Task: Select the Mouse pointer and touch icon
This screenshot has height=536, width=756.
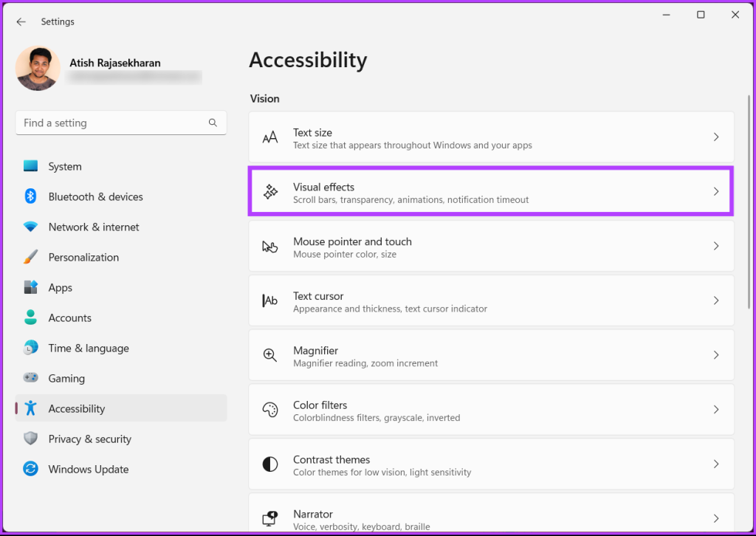Action: coord(269,246)
